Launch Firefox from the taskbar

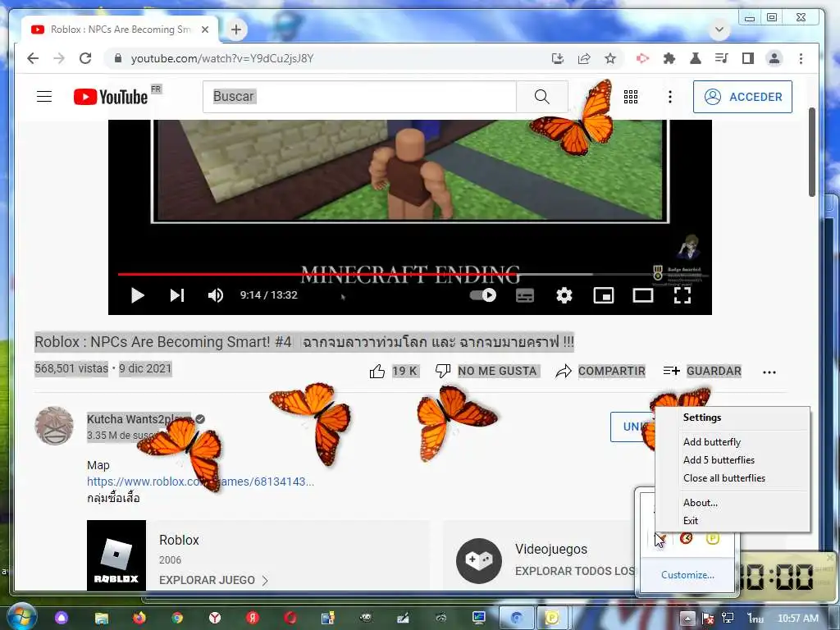tap(139, 619)
